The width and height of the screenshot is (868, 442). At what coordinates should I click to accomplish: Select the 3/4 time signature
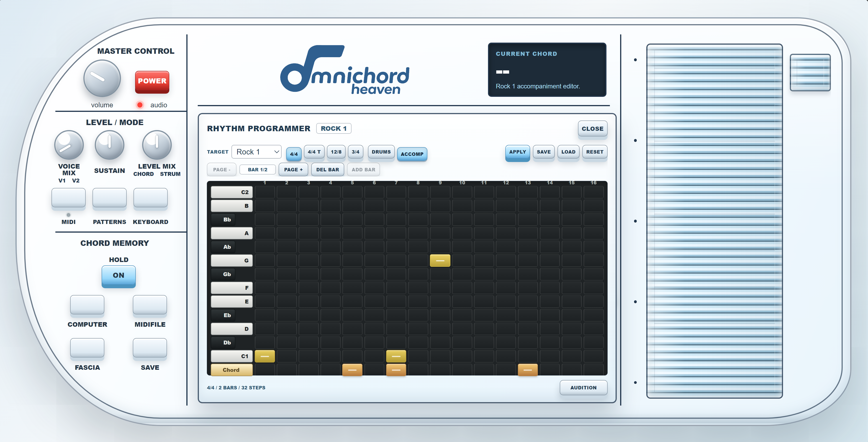[355, 152]
